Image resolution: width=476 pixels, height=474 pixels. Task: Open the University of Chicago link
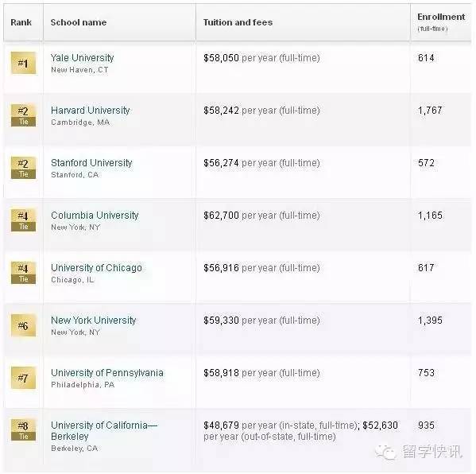(96, 268)
